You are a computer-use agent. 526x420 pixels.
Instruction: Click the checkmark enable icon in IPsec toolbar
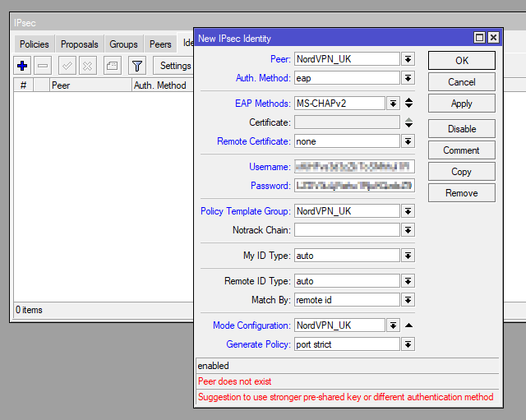click(67, 66)
